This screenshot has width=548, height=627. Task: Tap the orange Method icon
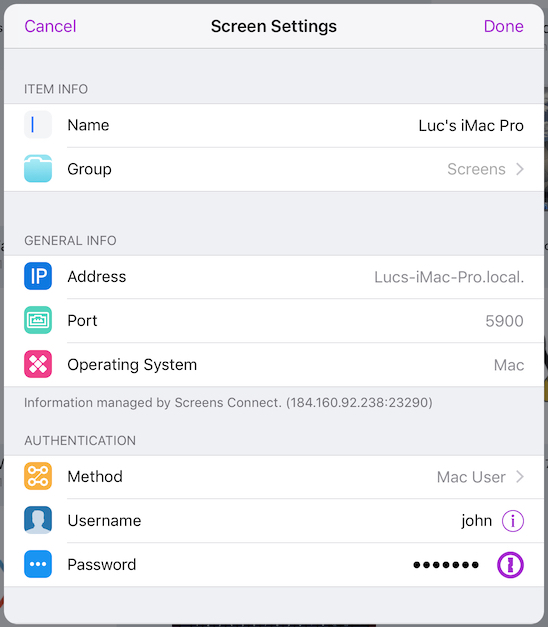(x=38, y=476)
